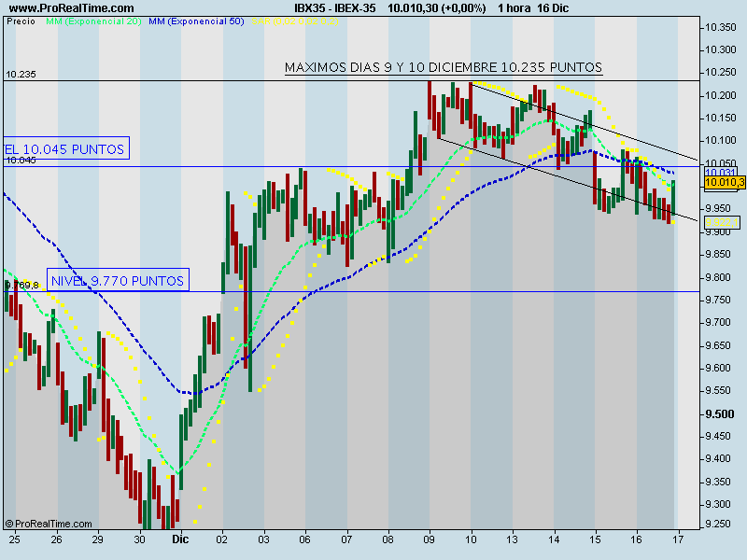
Task: Click the '30' date axis label
Action: coord(139,539)
